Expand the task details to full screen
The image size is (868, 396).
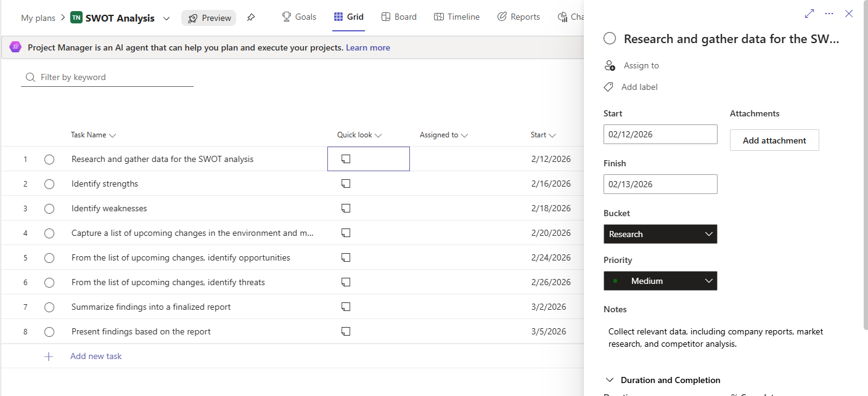coord(809,13)
